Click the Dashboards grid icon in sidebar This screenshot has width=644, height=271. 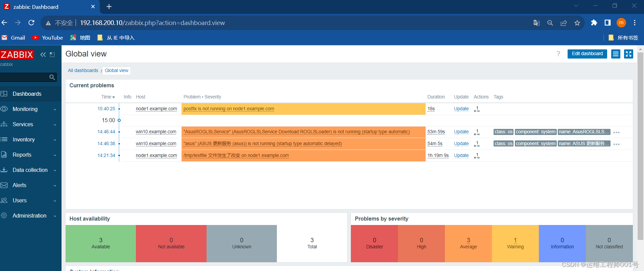(4, 94)
